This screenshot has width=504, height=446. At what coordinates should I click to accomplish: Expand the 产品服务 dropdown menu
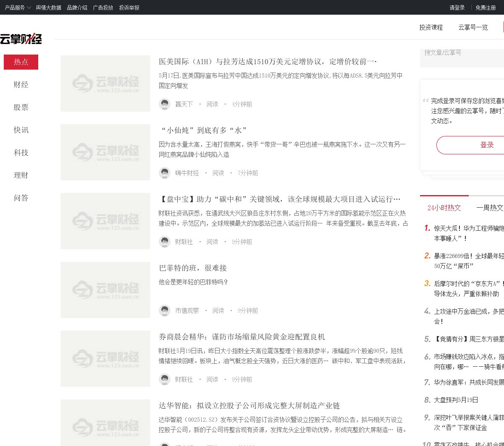click(18, 8)
